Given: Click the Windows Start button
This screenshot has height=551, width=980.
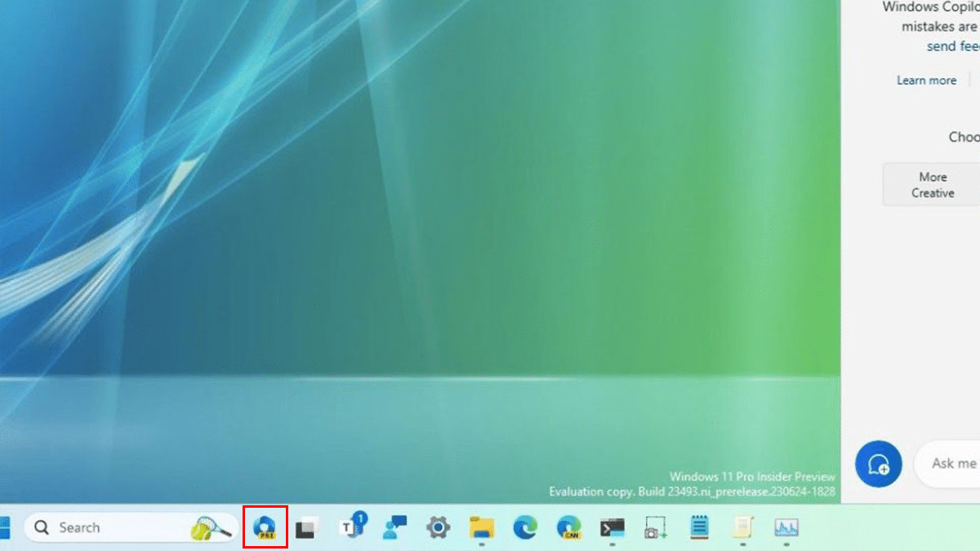Looking at the screenshot, I should pos(4,528).
